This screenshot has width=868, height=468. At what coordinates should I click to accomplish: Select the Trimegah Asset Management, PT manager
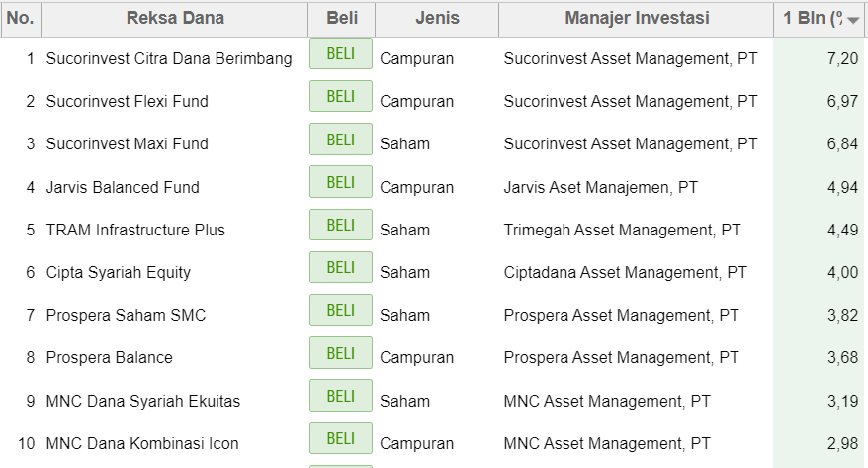[x=622, y=230]
